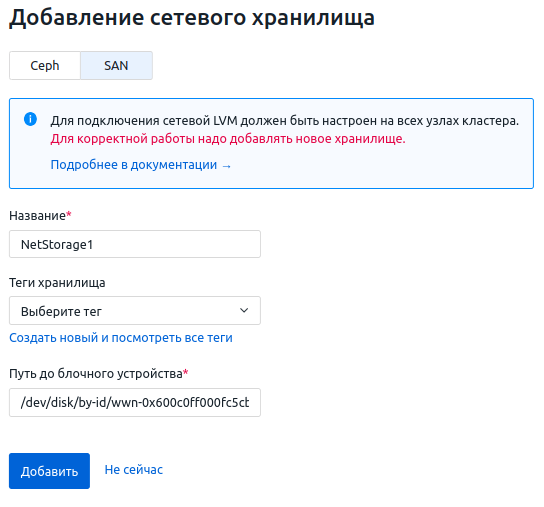Open the Выберите тег dropdown
The width and height of the screenshot is (544, 507).
coord(135,311)
